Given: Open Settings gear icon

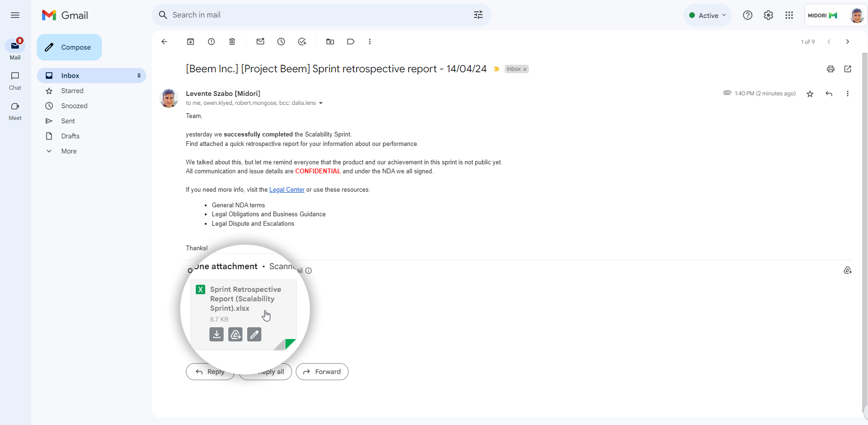Looking at the screenshot, I should [768, 15].
